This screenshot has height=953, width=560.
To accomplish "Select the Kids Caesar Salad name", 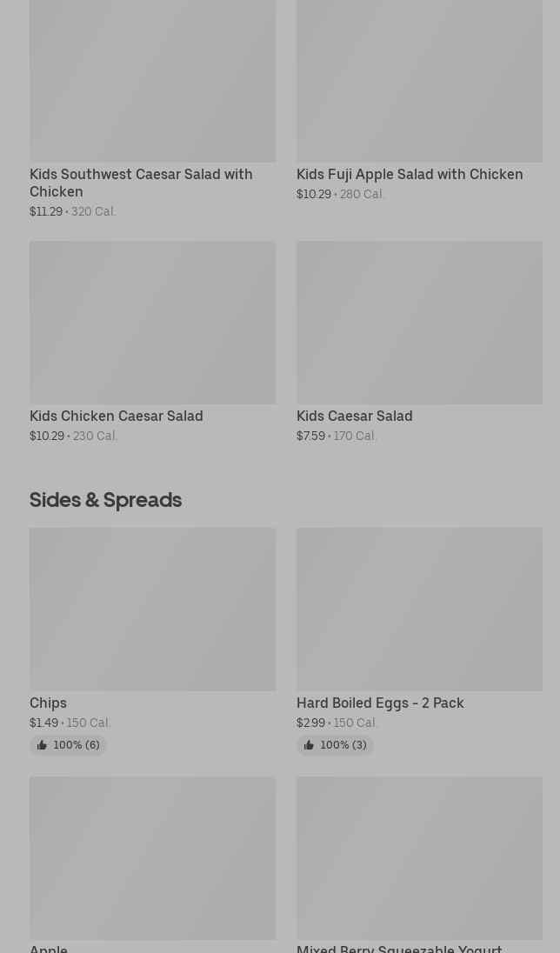I will pos(354,416).
